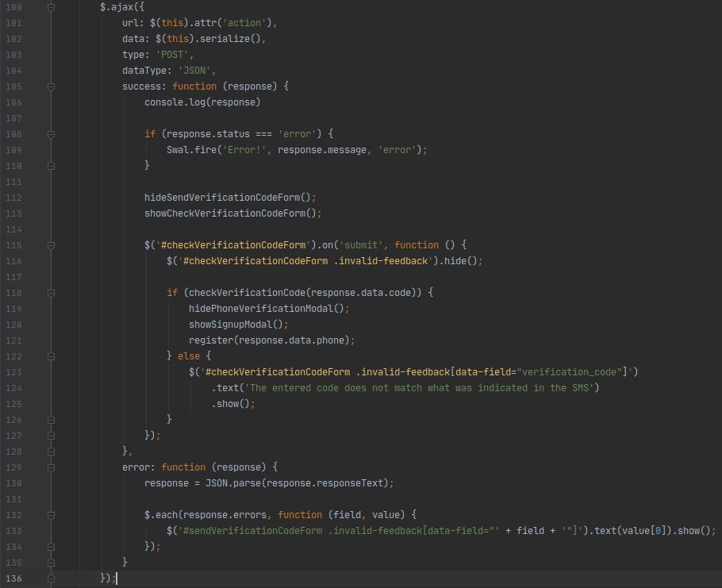Click line number 117 in the gutter
This screenshot has width=722, height=588.
click(x=13, y=277)
